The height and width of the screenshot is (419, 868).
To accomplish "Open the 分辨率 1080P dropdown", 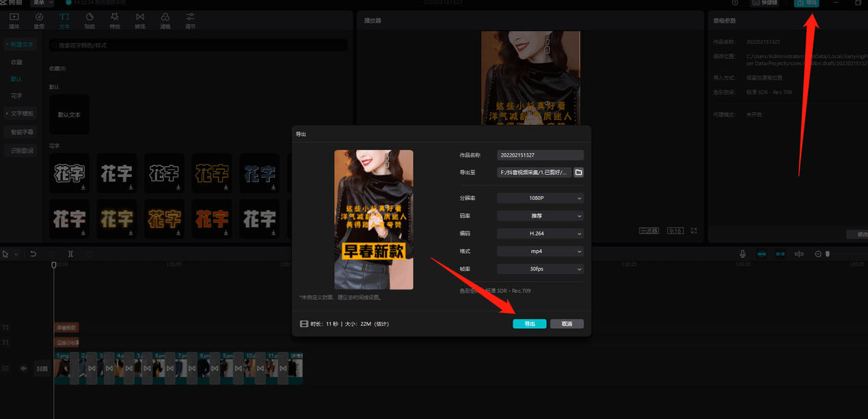I will coord(540,198).
